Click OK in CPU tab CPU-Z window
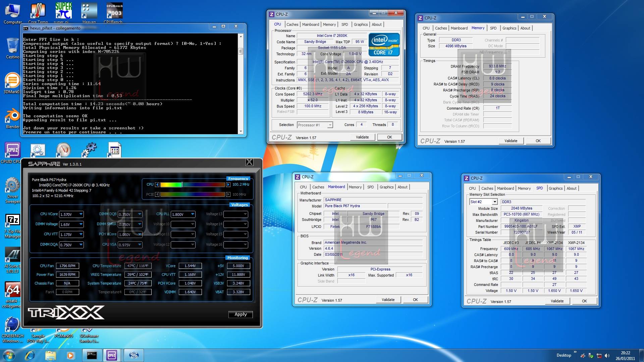Image resolution: width=644 pixels, height=362 pixels. point(389,137)
